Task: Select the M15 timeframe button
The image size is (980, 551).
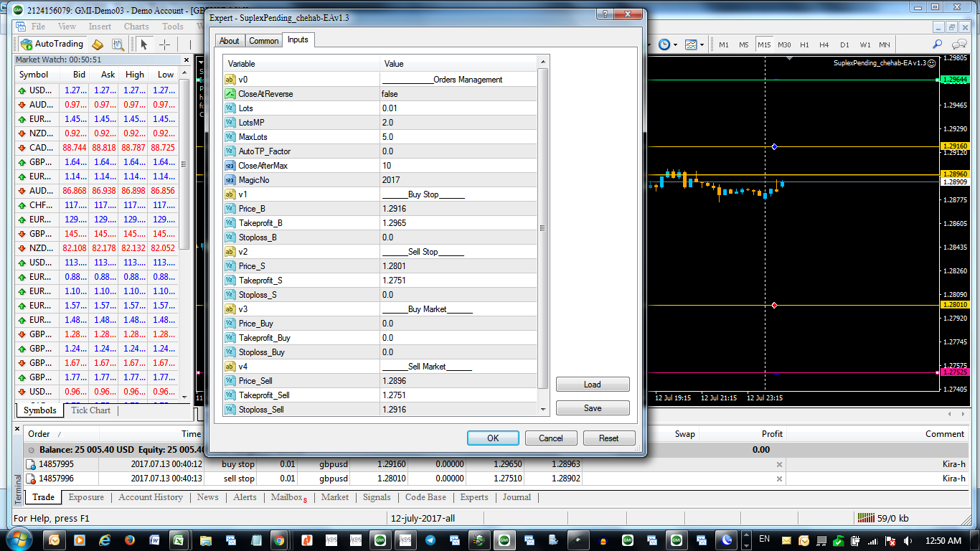Action: point(764,44)
